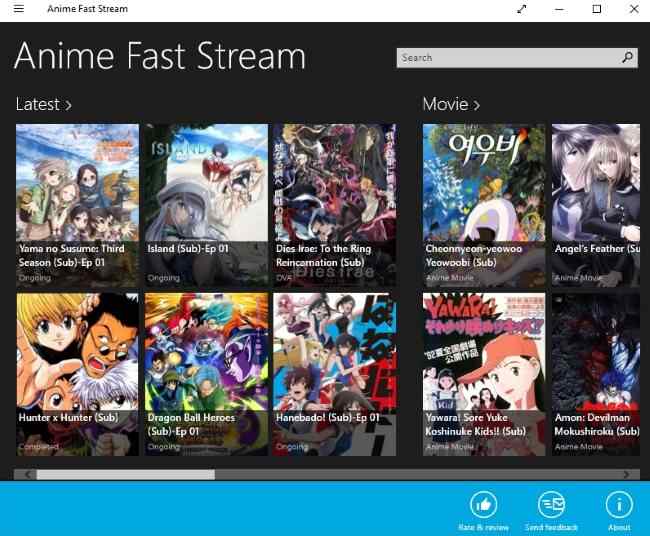Click the Send feedback icon
The height and width of the screenshot is (536, 650).
click(x=551, y=505)
